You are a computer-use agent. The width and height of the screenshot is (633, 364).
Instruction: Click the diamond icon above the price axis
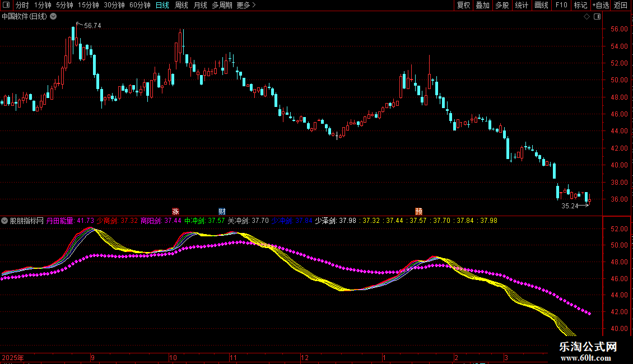coord(587,17)
